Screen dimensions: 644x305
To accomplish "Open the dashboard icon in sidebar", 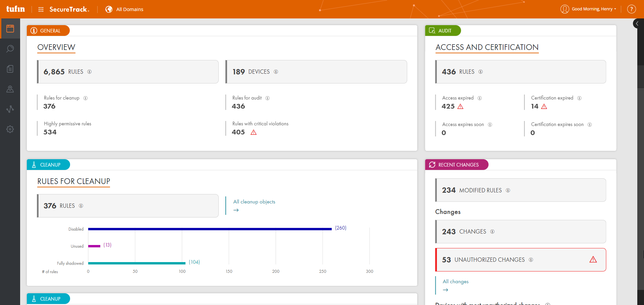I will click(x=10, y=28).
